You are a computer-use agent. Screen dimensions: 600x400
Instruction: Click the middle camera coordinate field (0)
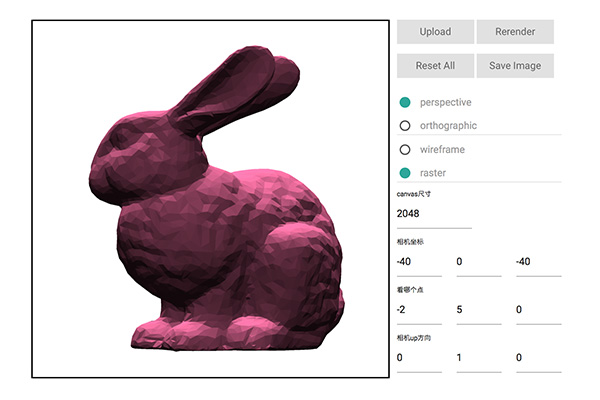(x=479, y=262)
